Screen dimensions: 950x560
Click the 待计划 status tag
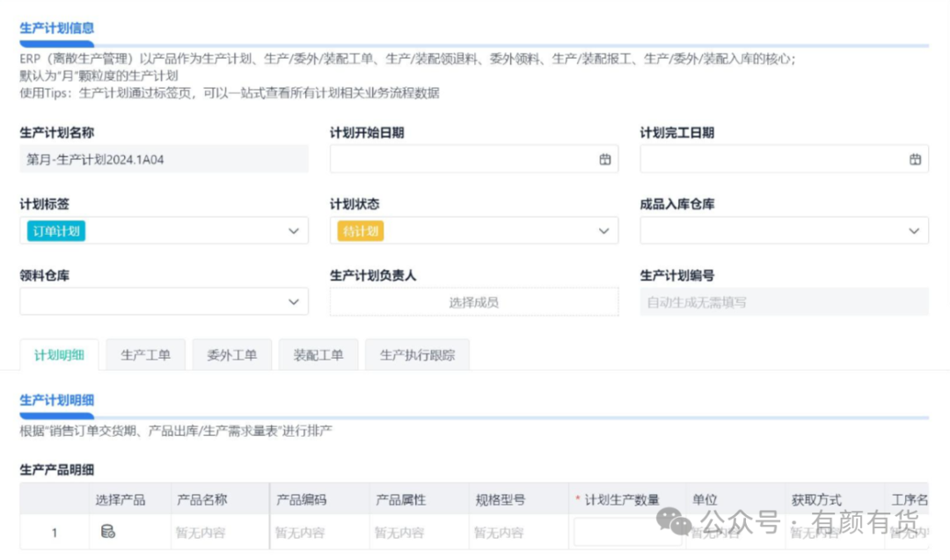click(x=361, y=230)
